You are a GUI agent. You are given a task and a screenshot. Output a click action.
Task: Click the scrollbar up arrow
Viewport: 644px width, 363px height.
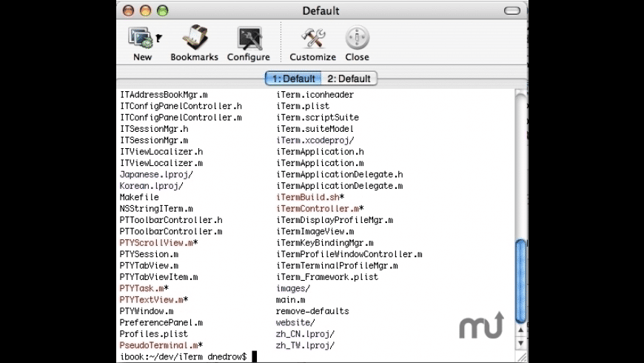(x=521, y=330)
